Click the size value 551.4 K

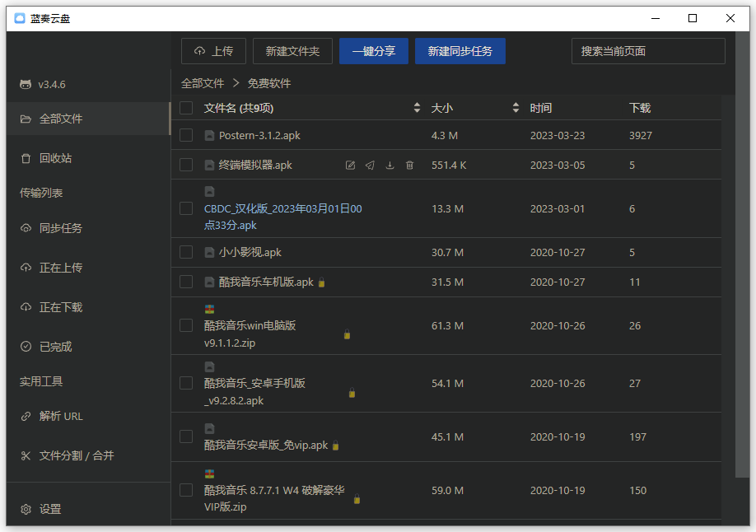[449, 166]
